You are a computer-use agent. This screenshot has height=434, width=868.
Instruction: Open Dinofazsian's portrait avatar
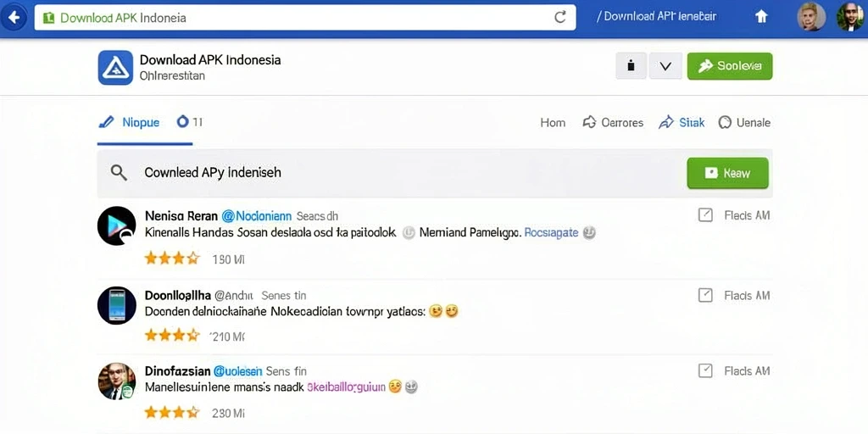[x=116, y=381]
